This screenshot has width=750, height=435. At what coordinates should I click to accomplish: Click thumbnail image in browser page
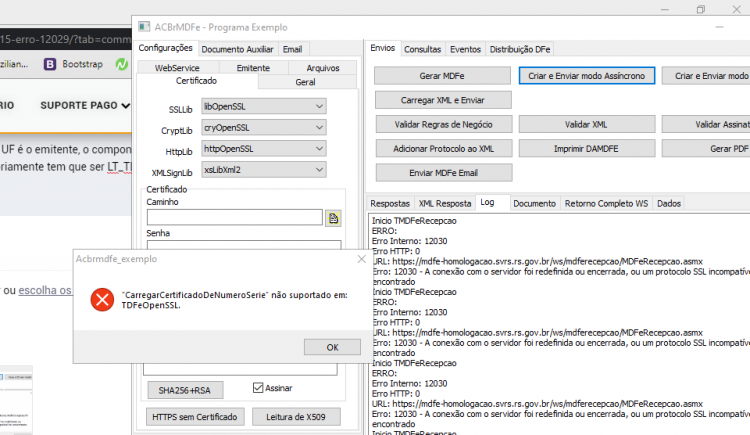16,400
